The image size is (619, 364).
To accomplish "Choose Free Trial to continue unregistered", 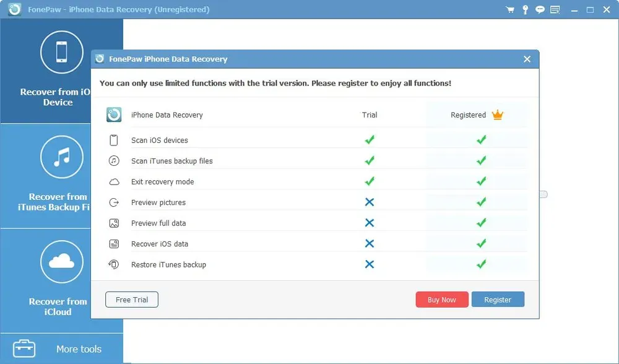I will [x=131, y=299].
